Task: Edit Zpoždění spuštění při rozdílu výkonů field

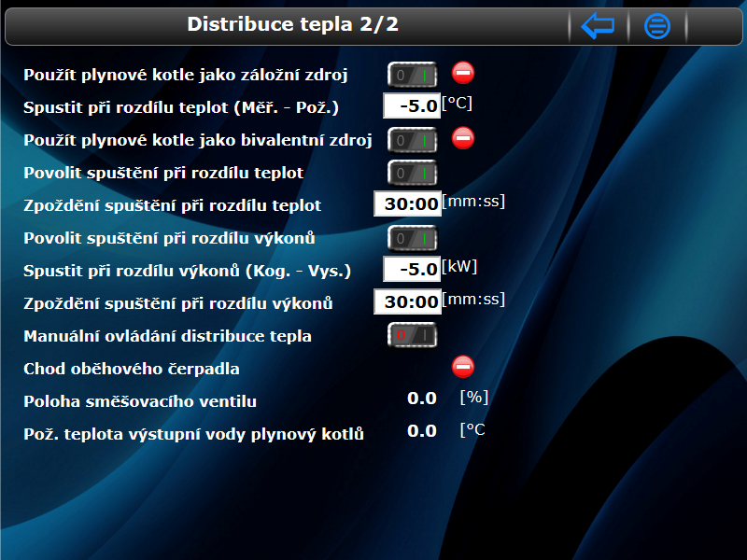Action: (x=407, y=301)
